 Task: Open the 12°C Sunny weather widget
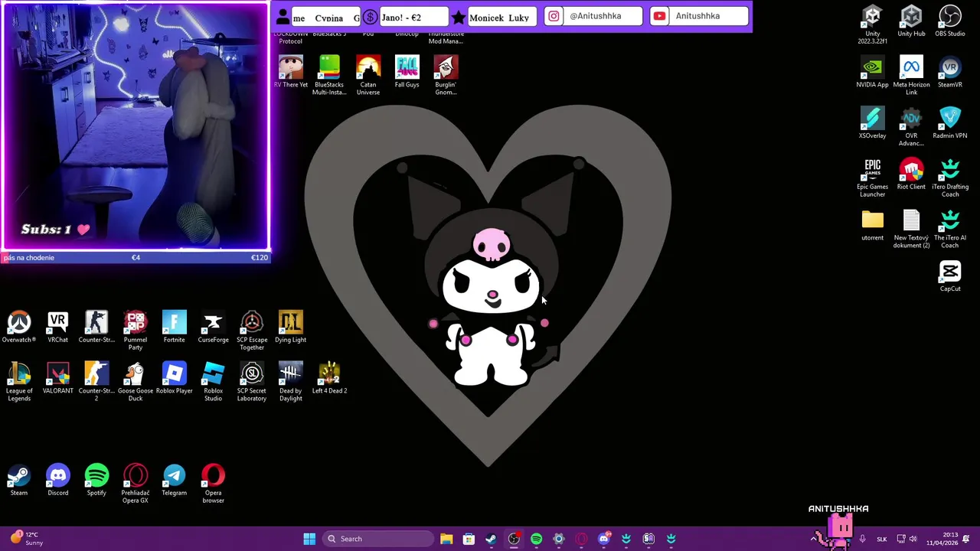pyautogui.click(x=25, y=539)
